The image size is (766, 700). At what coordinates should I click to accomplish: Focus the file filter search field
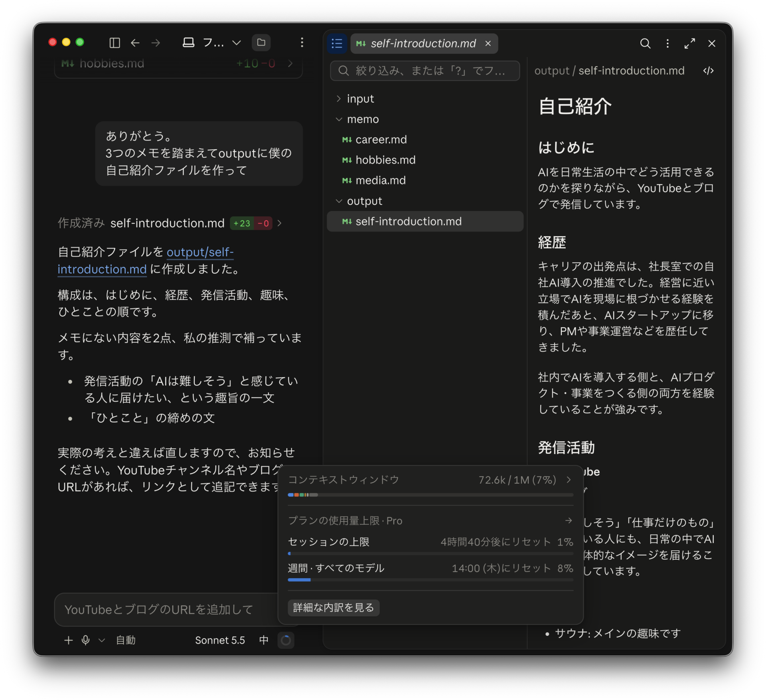(x=425, y=71)
